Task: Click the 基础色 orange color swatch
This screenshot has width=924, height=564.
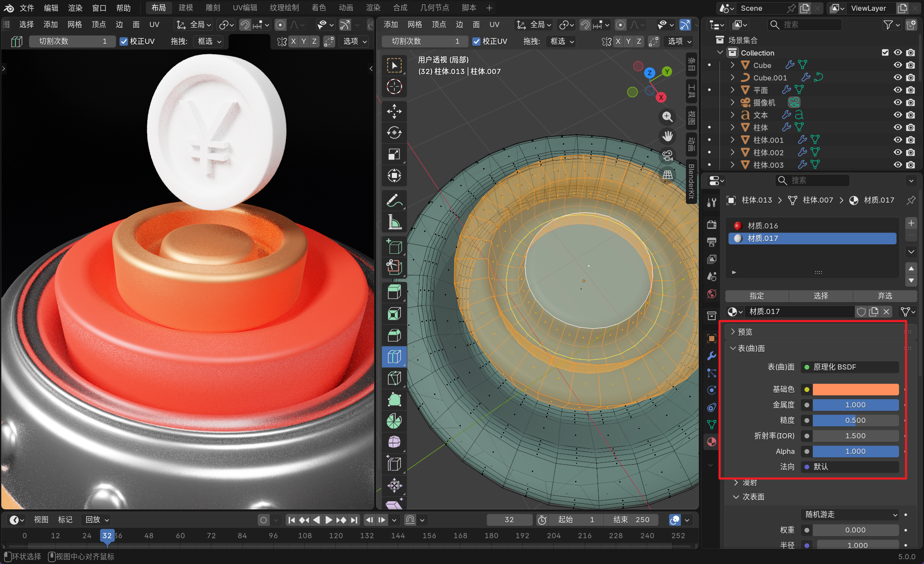Action: click(x=855, y=389)
